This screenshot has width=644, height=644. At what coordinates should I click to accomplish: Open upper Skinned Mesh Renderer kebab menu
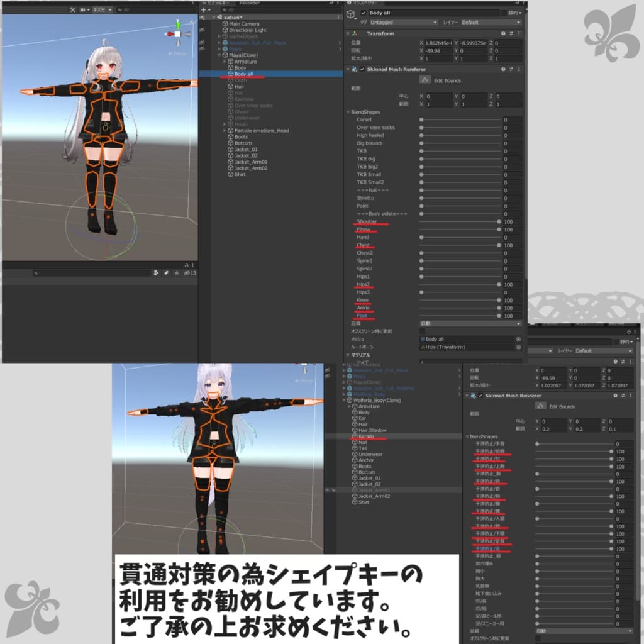click(x=519, y=69)
